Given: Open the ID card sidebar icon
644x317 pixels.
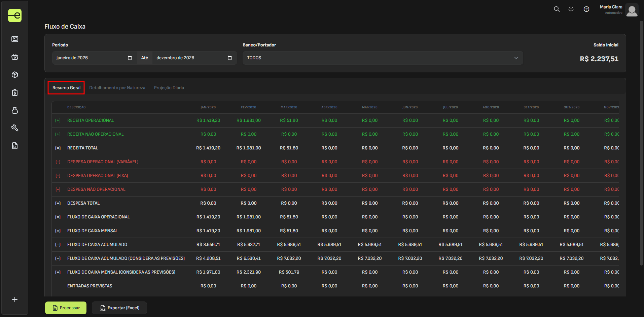Looking at the screenshot, I should pyautogui.click(x=15, y=39).
